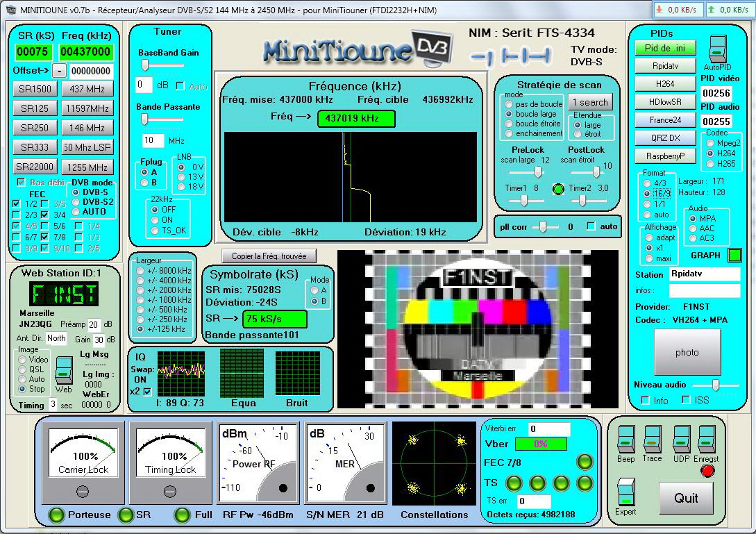Image resolution: width=756 pixels, height=534 pixels.
Task: Click the download speed indicator in title bar
Action: (678, 10)
